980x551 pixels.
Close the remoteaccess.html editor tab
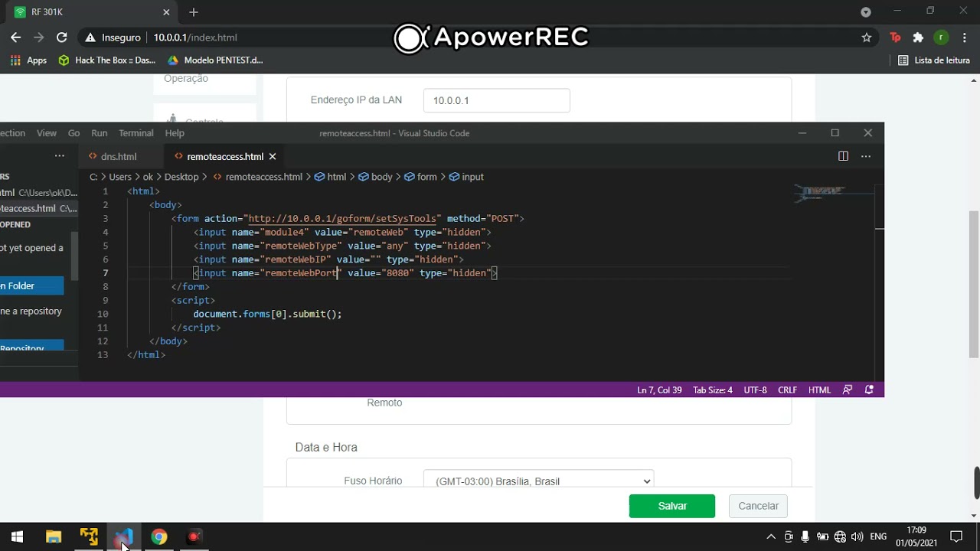[272, 156]
